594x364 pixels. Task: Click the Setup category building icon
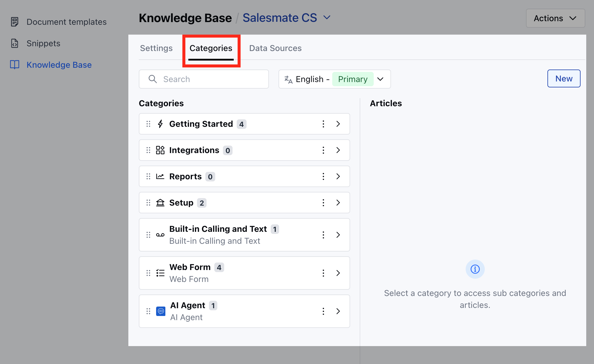160,203
